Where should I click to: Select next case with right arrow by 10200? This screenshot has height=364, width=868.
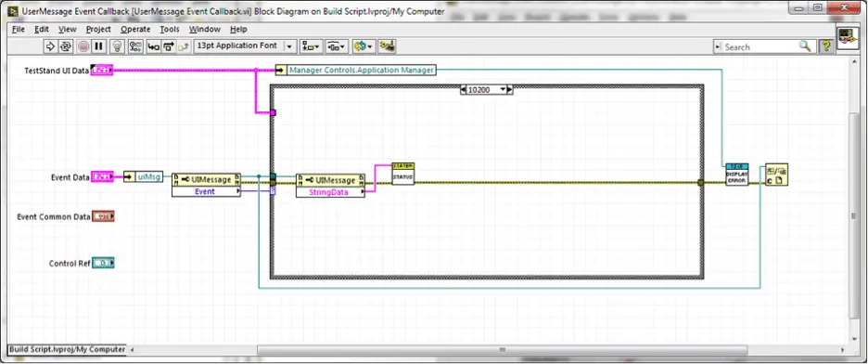pos(510,89)
